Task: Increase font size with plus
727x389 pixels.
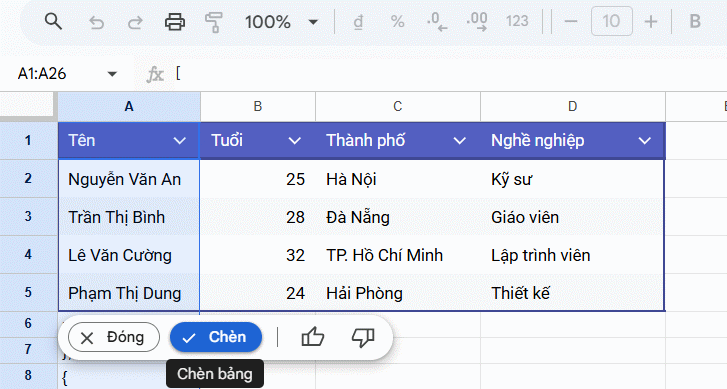Action: tap(651, 21)
